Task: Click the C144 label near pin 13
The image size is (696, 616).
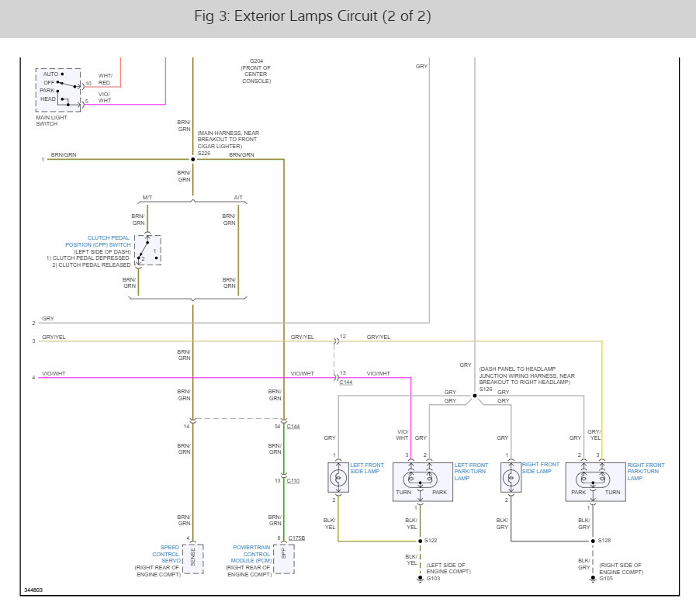Action: (x=346, y=382)
